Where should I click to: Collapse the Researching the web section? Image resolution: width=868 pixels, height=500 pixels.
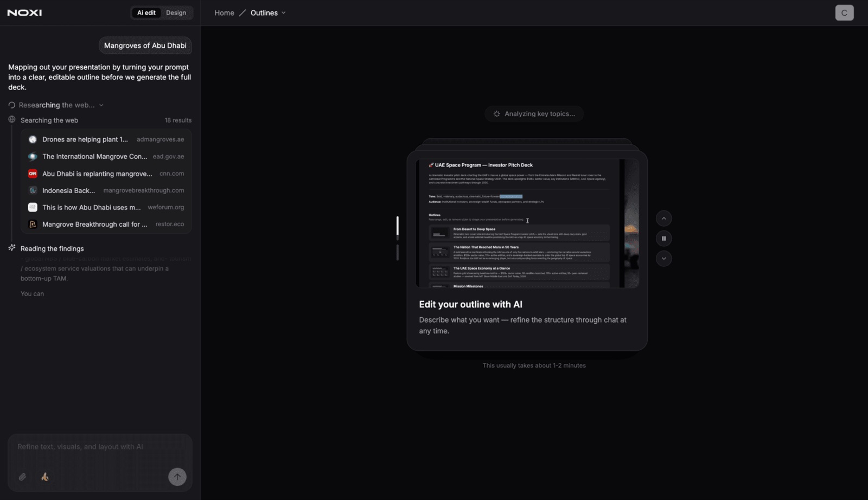(x=101, y=105)
